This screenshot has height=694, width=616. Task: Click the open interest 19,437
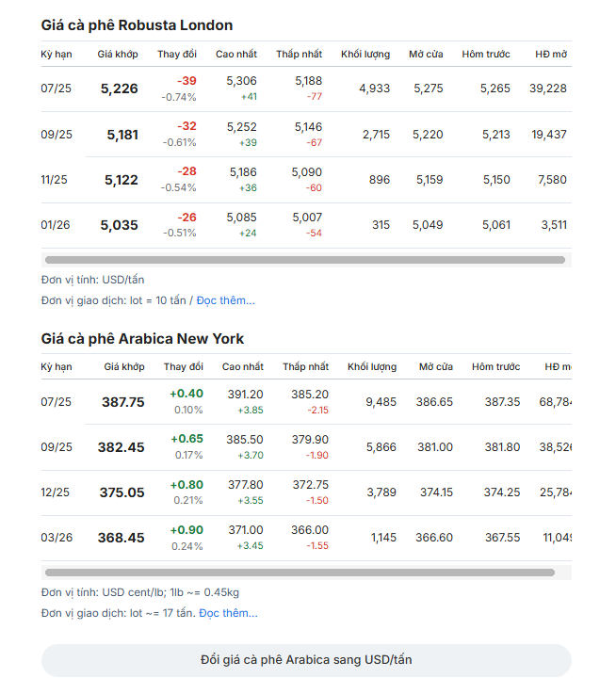[x=549, y=135]
